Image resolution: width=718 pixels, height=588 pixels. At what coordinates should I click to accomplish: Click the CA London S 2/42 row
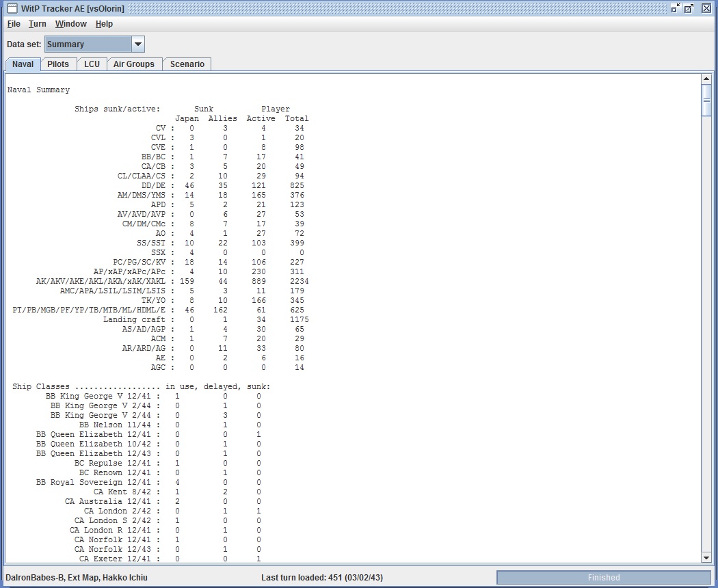[x=168, y=521]
